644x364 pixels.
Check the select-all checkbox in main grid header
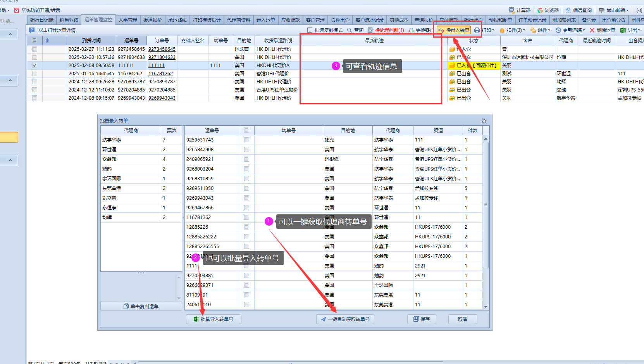[x=35, y=40]
